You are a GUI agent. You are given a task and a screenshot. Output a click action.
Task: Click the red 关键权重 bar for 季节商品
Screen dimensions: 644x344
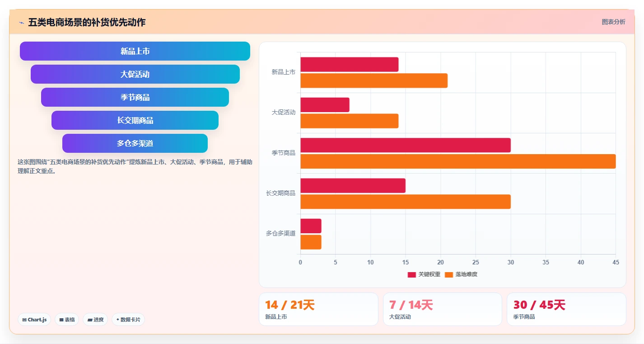coord(406,145)
